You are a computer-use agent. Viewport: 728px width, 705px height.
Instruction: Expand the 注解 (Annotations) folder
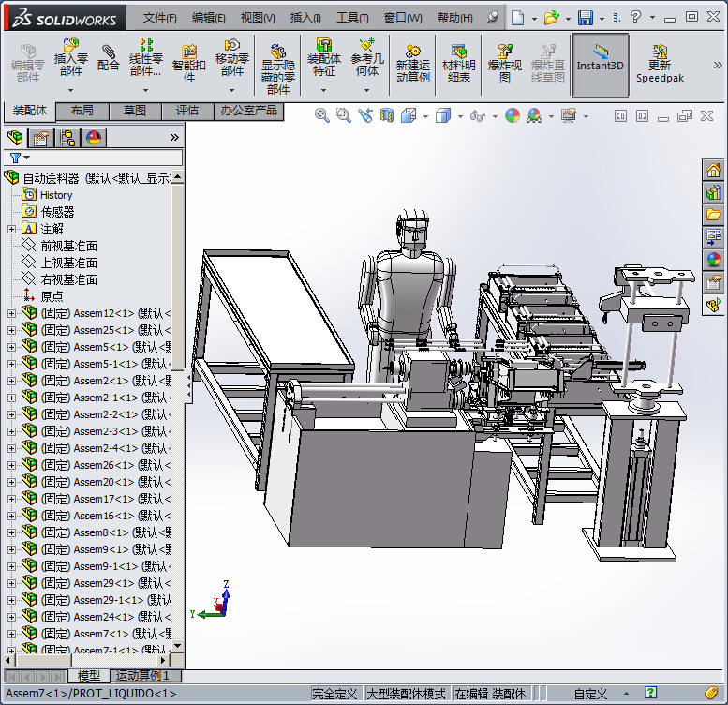11,229
